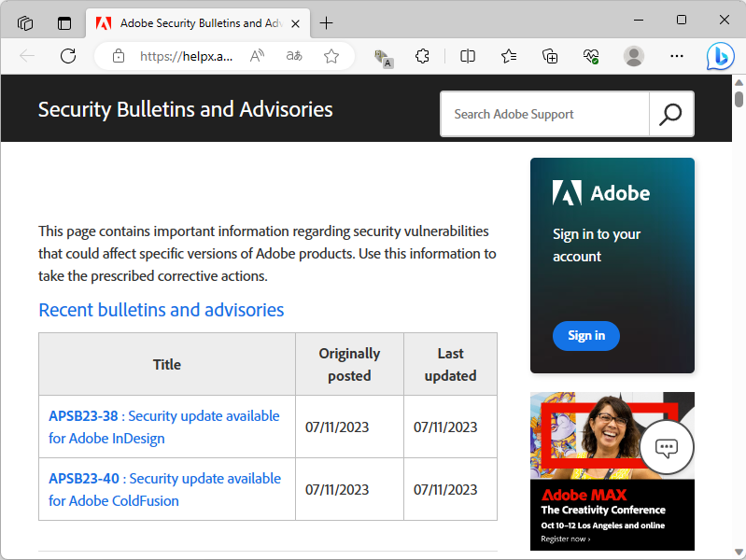The image size is (746, 560).
Task: Open the Favorites list icon
Action: click(509, 56)
